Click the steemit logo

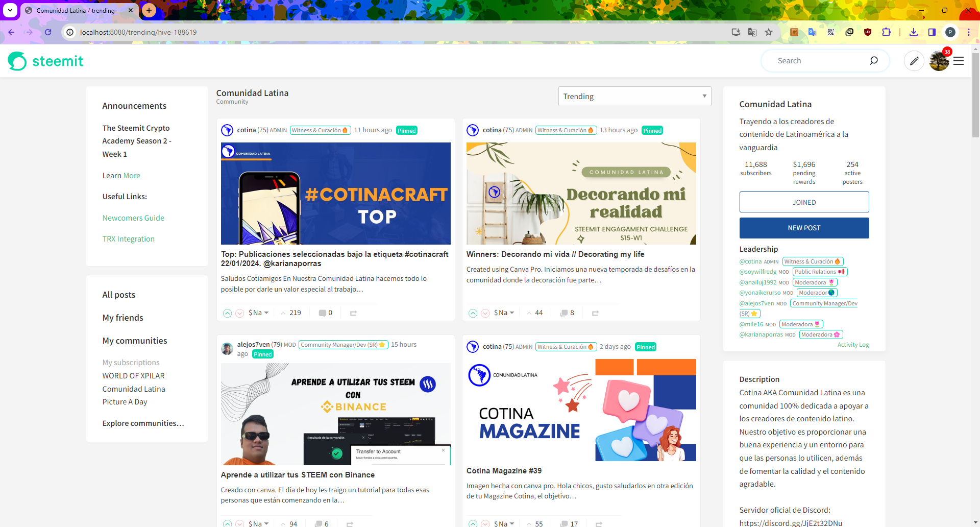tap(45, 61)
